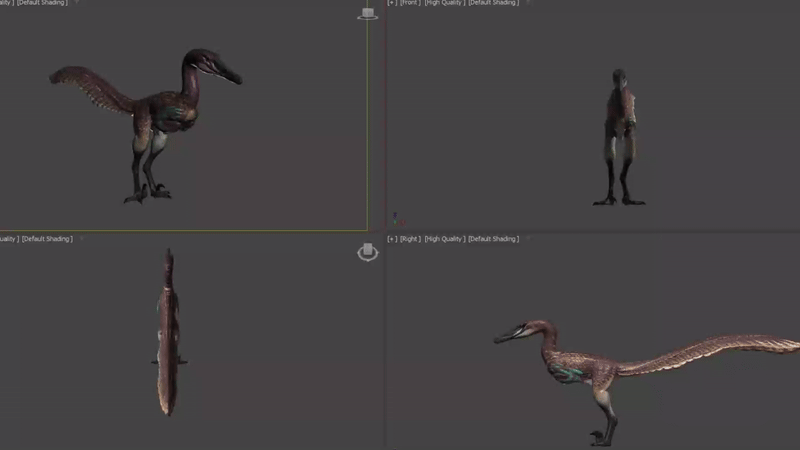
Task: Open the [+] menu of the Front viewport
Action: pyautogui.click(x=392, y=3)
